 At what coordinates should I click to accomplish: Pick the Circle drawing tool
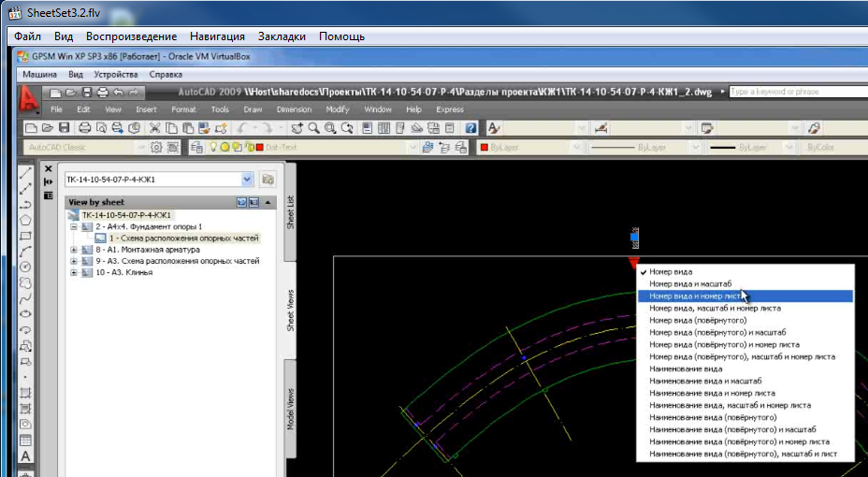click(26, 267)
